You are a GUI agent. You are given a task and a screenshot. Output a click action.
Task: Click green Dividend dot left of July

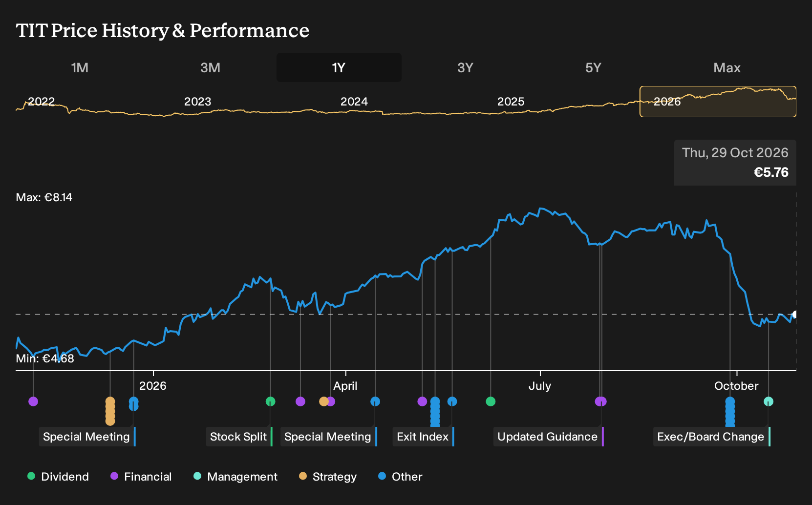(x=491, y=401)
